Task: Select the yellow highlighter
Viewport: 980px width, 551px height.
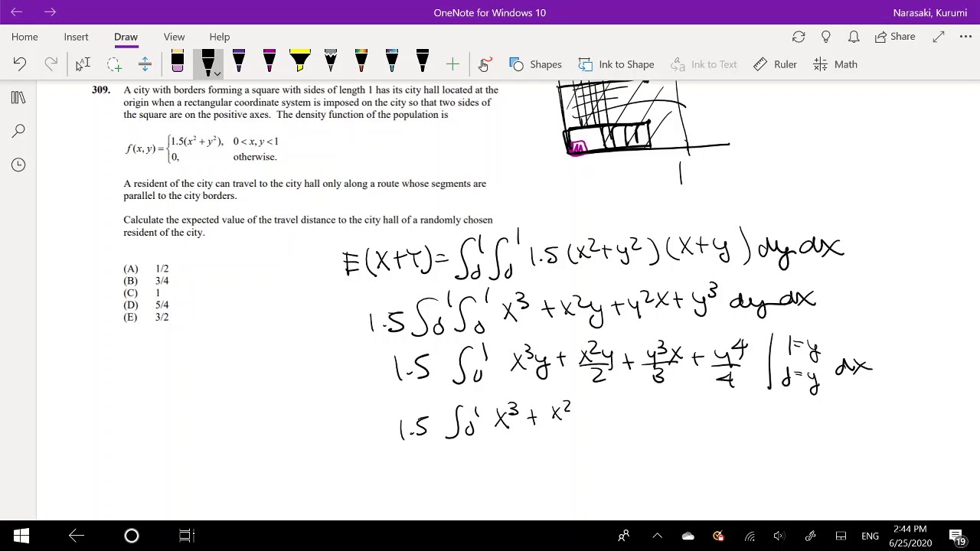Action: [300, 63]
